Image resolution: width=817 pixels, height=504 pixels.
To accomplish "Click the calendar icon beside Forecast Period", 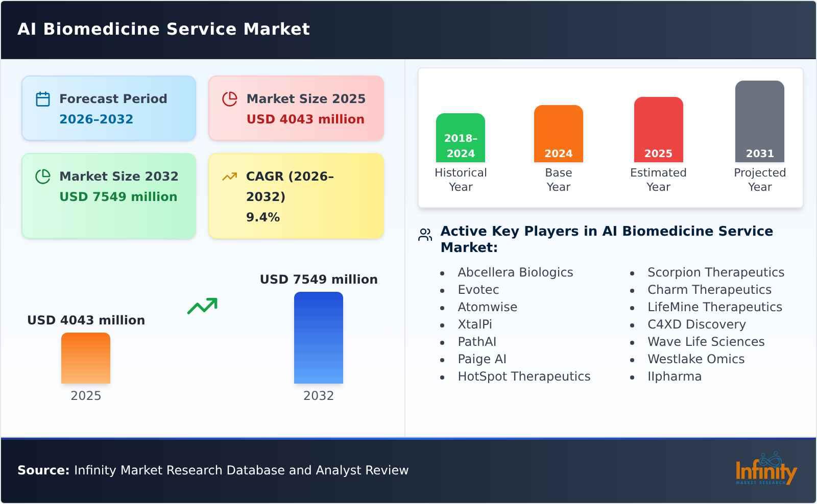I will 43,99.
